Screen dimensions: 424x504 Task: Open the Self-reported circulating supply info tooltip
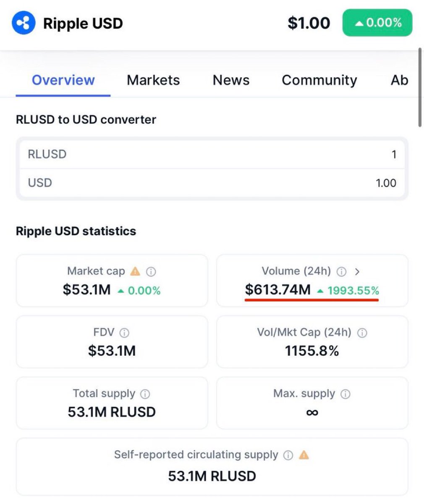coord(288,455)
